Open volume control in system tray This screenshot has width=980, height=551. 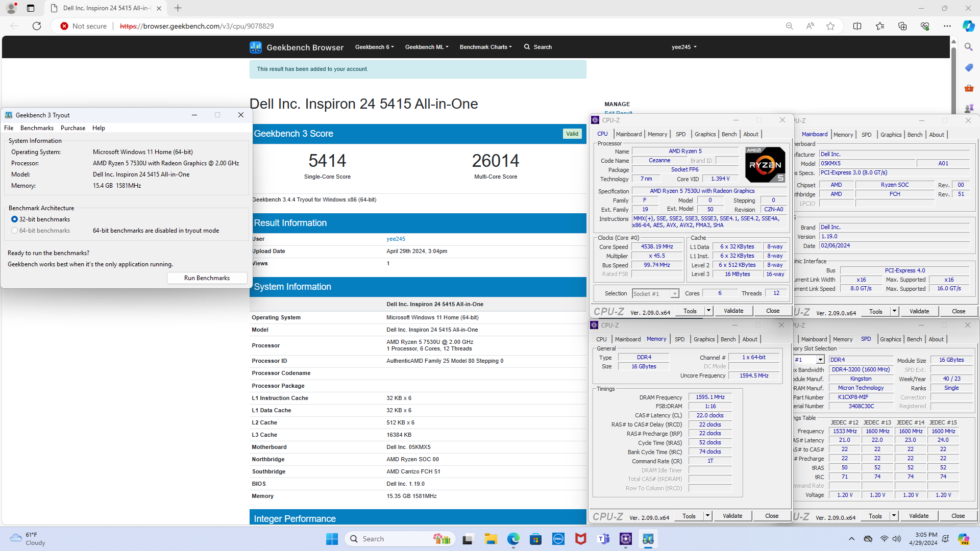point(897,539)
